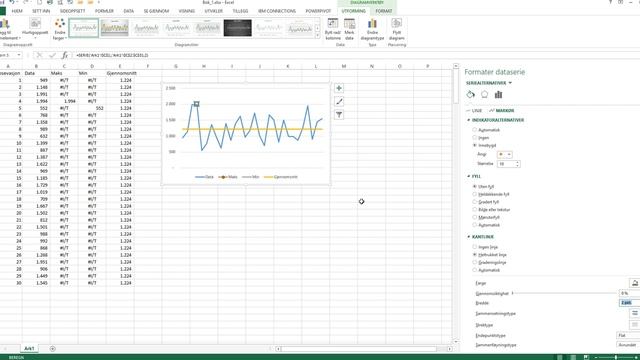Image resolution: width=640 pixels, height=360 pixels.
Task: Open the FORMAT chart tools tab
Action: (x=384, y=11)
